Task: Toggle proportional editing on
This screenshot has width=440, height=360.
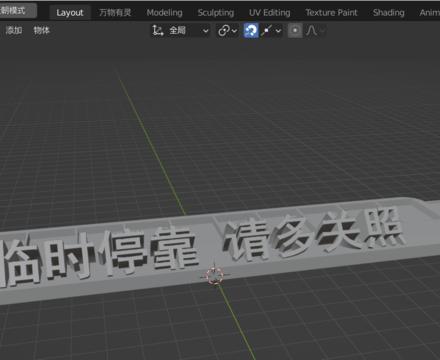Action: pos(295,31)
